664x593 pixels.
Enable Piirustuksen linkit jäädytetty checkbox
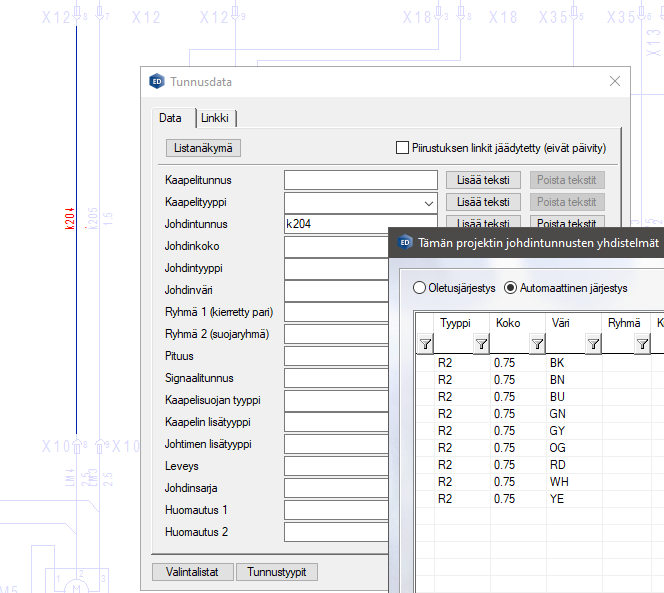pyautogui.click(x=404, y=148)
